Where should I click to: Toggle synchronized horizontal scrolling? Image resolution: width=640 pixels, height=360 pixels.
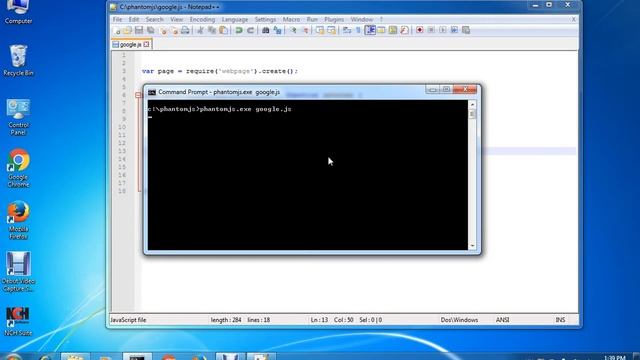point(331,30)
